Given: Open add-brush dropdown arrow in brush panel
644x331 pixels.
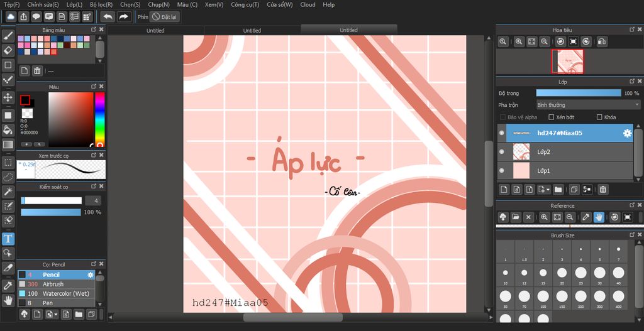Looking at the screenshot, I should [55, 315].
